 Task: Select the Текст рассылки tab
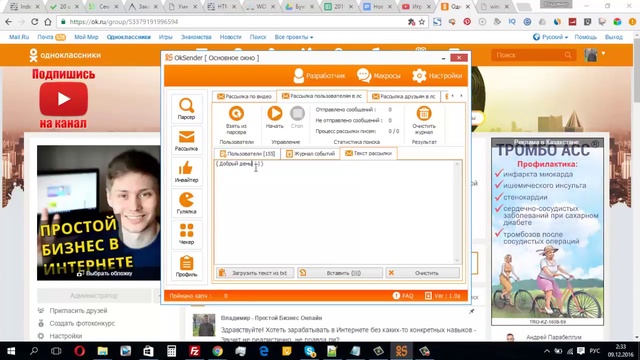click(x=369, y=153)
